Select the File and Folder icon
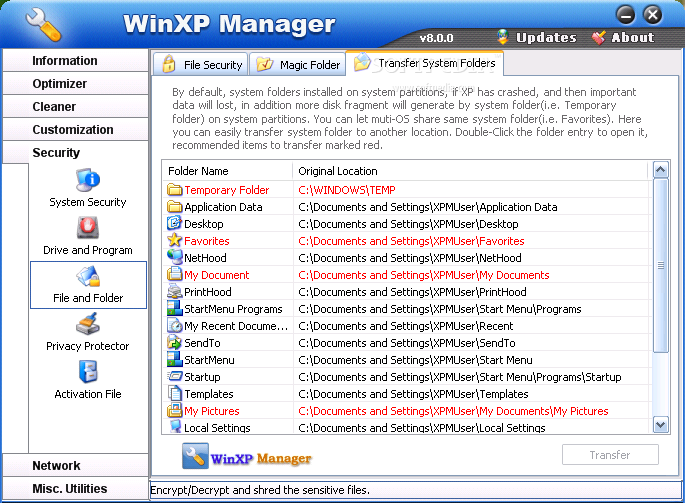The width and height of the screenshot is (685, 503). coord(88,276)
